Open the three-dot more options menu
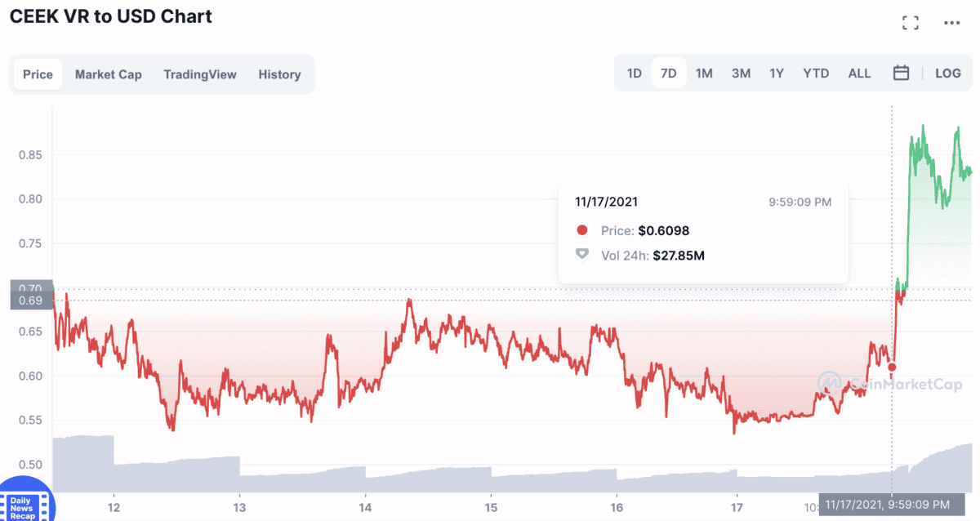Image resolution: width=980 pixels, height=521 pixels. tap(951, 23)
